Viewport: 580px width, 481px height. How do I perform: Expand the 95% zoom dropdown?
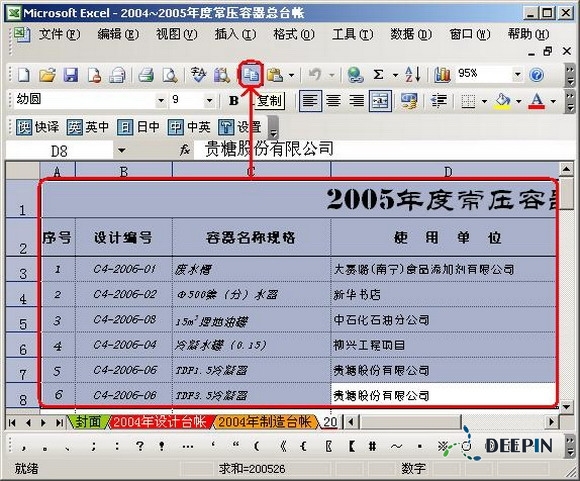point(517,74)
